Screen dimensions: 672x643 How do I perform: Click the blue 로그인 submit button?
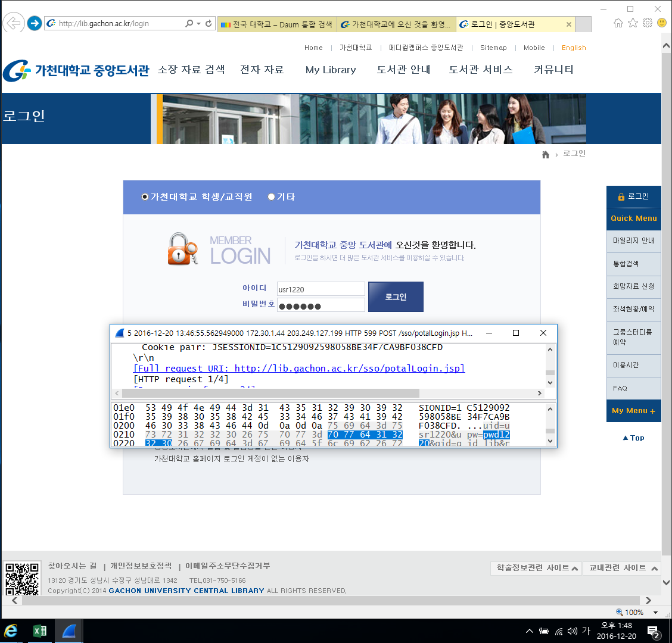(x=396, y=296)
